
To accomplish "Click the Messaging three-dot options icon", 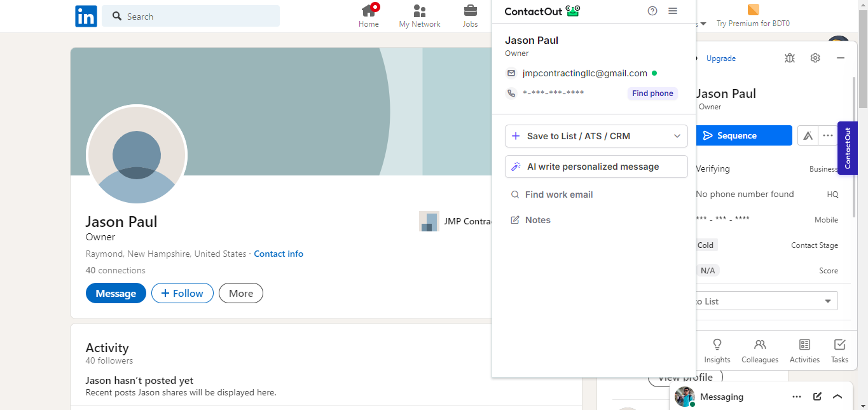I will pos(797,397).
